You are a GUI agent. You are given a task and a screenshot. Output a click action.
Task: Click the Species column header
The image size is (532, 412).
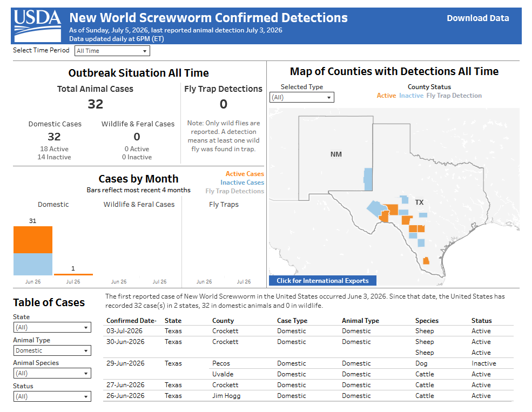coord(427,321)
